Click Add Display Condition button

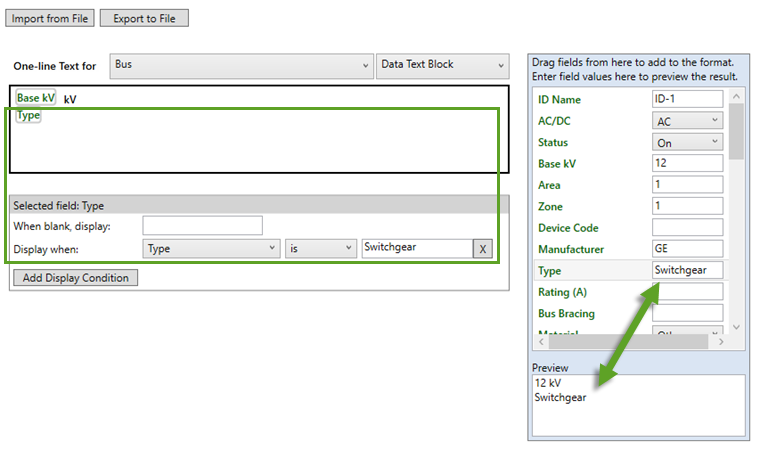pyautogui.click(x=76, y=278)
